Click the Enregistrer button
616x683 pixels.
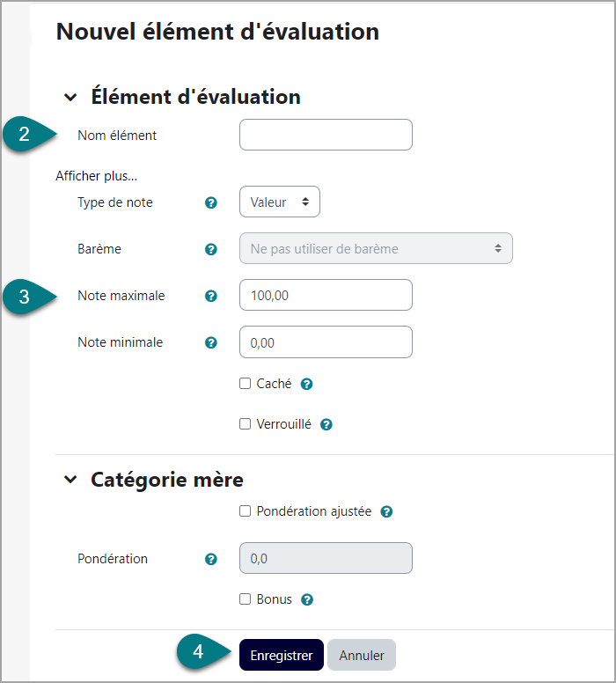(x=282, y=655)
